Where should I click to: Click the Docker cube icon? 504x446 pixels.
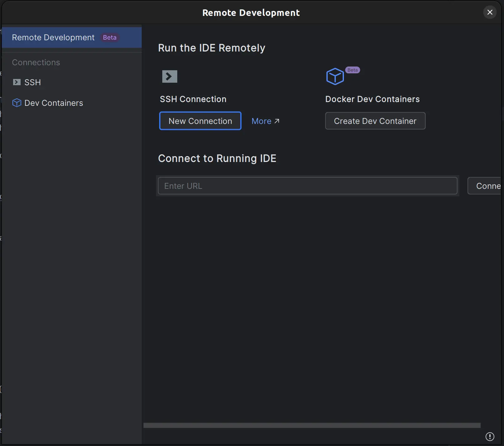tap(335, 76)
